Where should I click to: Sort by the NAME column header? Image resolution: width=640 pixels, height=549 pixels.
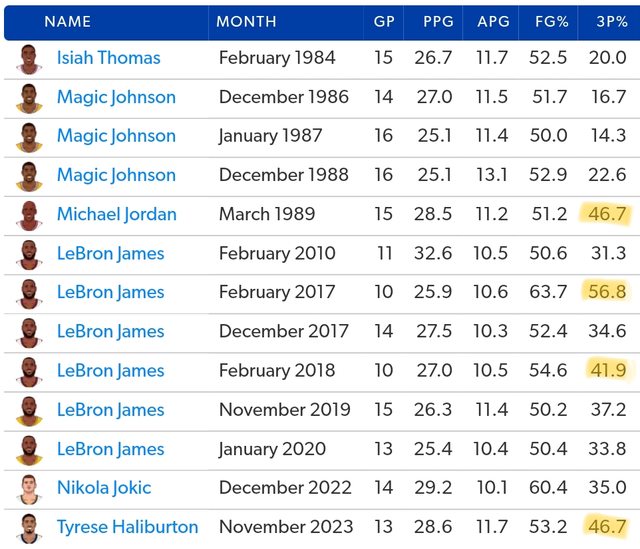click(x=67, y=21)
